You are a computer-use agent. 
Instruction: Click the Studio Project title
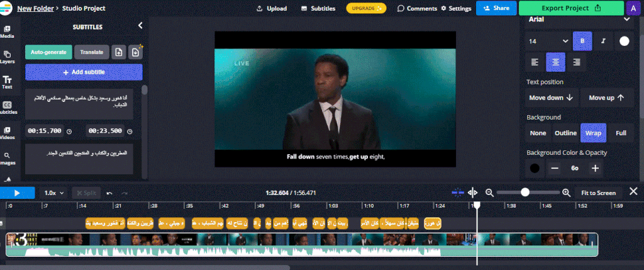(84, 8)
